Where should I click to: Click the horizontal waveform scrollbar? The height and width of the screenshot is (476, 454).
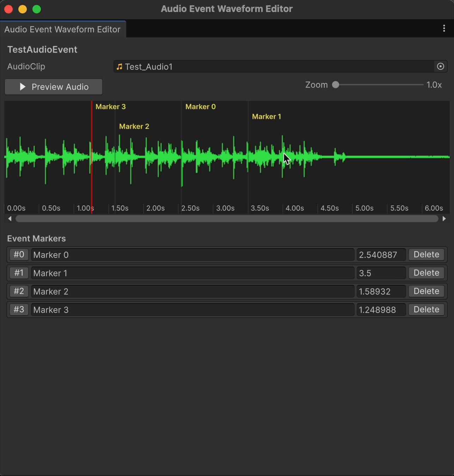[227, 219]
